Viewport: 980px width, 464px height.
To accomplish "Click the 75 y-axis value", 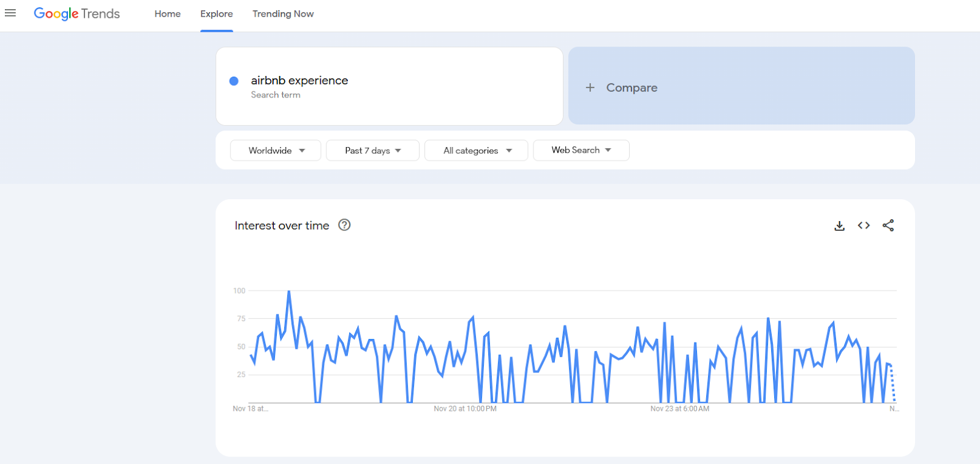I will [x=241, y=319].
